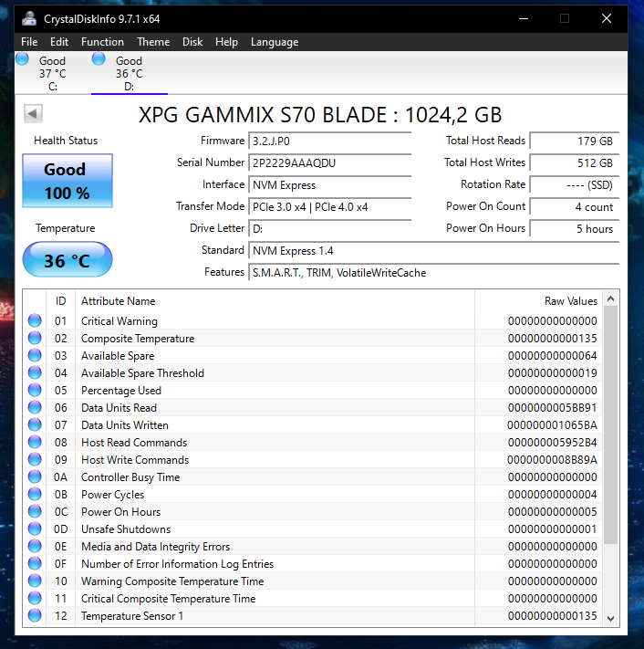The height and width of the screenshot is (649, 644).
Task: Click the Firmware field 3.2.J.P0
Action: 329,141
